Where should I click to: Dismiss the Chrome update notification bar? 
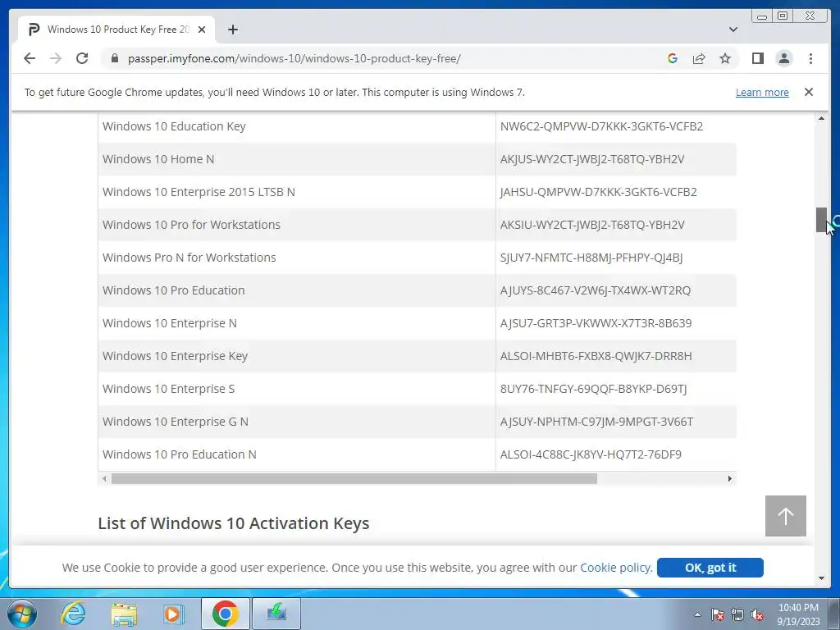tap(808, 92)
